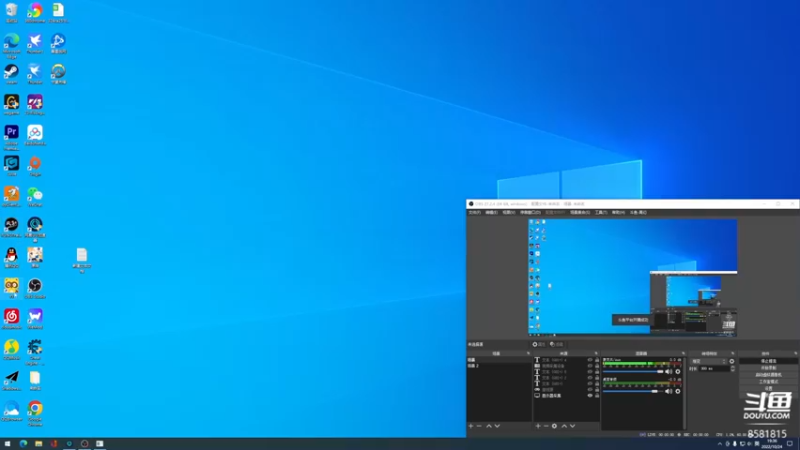Viewport: 800px width, 450px height.
Task: Open the Windows Start menu
Action: [7, 444]
